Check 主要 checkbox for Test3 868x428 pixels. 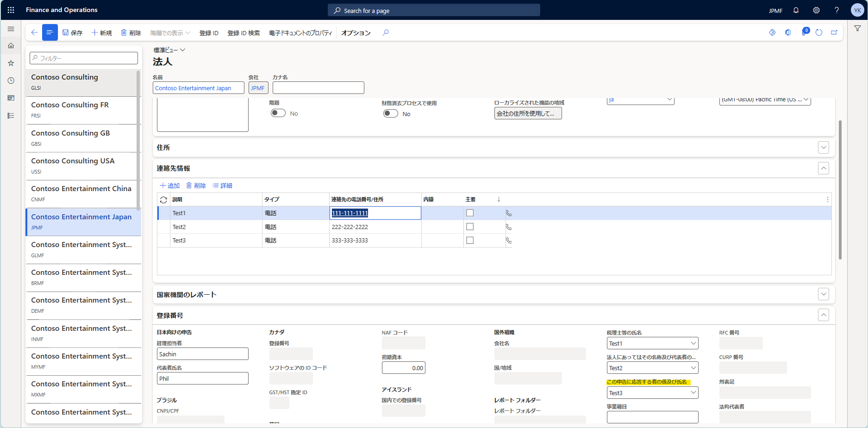[470, 241]
